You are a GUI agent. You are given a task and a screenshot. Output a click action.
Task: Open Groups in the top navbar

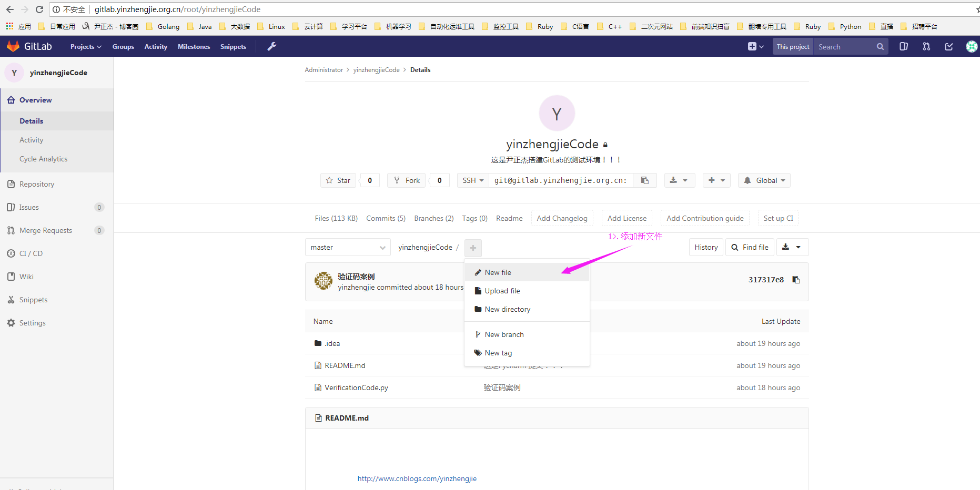pos(123,46)
